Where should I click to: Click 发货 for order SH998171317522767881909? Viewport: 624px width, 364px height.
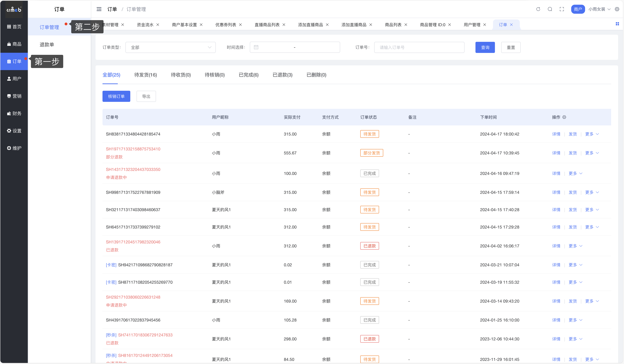coord(573,192)
